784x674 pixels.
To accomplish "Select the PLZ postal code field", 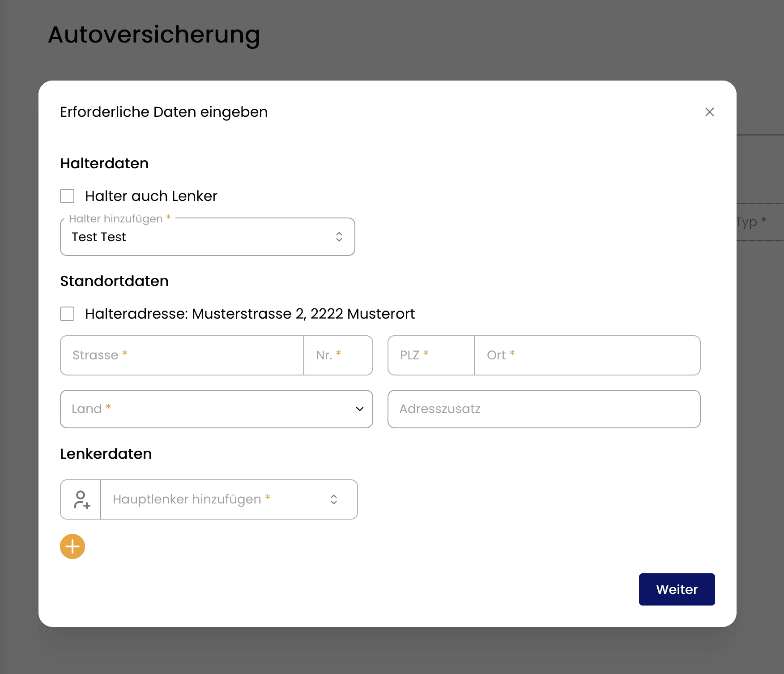I will (x=431, y=355).
